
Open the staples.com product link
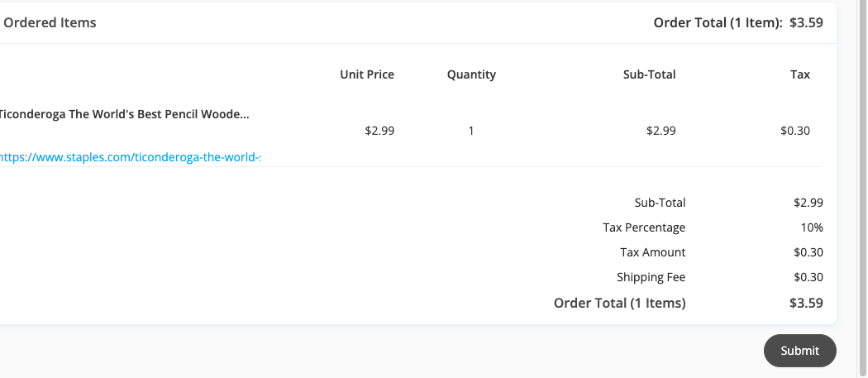[130, 157]
